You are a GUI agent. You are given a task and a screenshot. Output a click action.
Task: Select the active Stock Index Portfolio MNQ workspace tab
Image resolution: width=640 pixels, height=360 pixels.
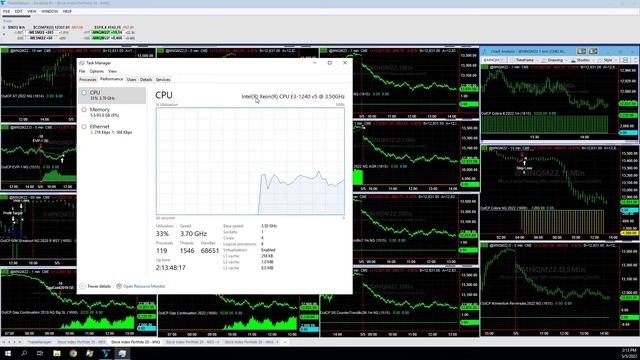pos(136,342)
